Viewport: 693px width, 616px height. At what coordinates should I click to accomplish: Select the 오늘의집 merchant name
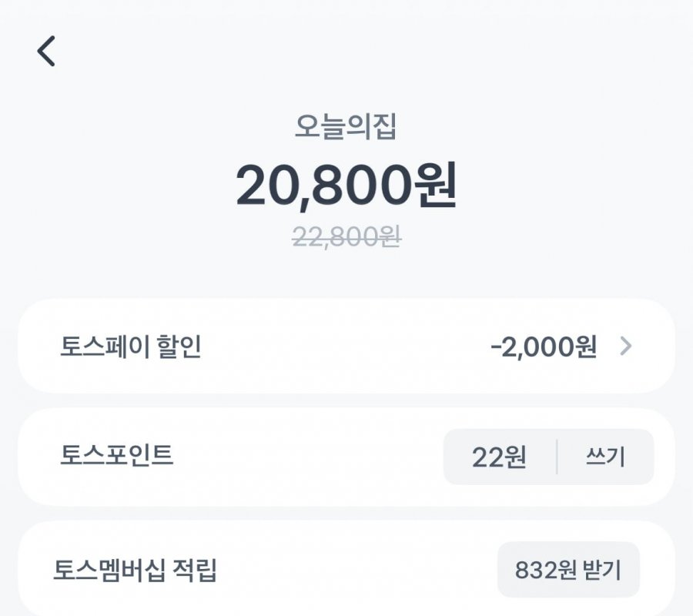click(x=346, y=127)
